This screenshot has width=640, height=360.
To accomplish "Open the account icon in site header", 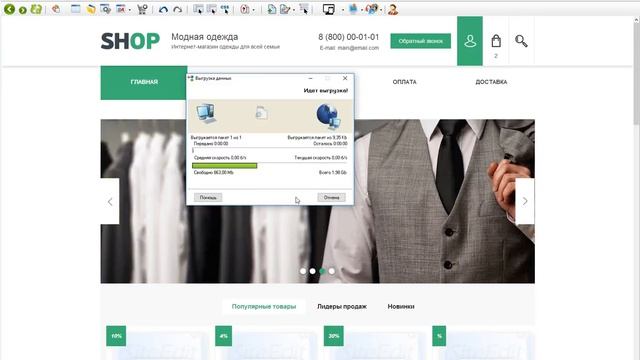I will 470,41.
